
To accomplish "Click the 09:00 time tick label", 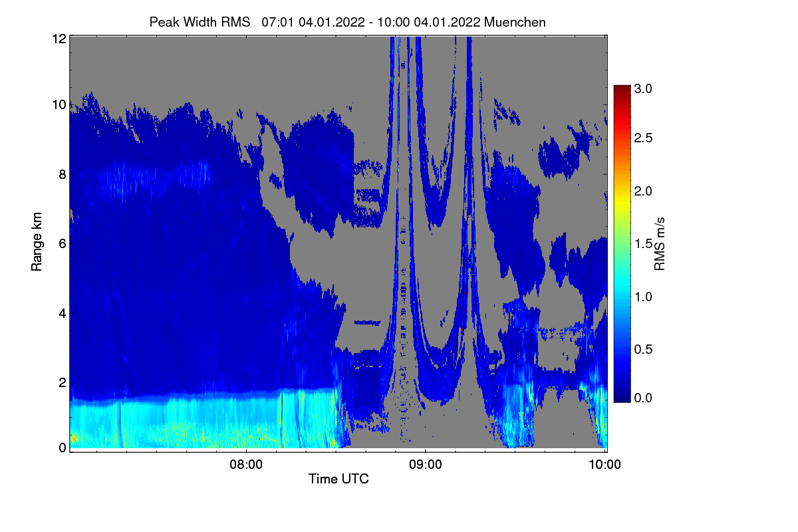I will click(x=426, y=465).
